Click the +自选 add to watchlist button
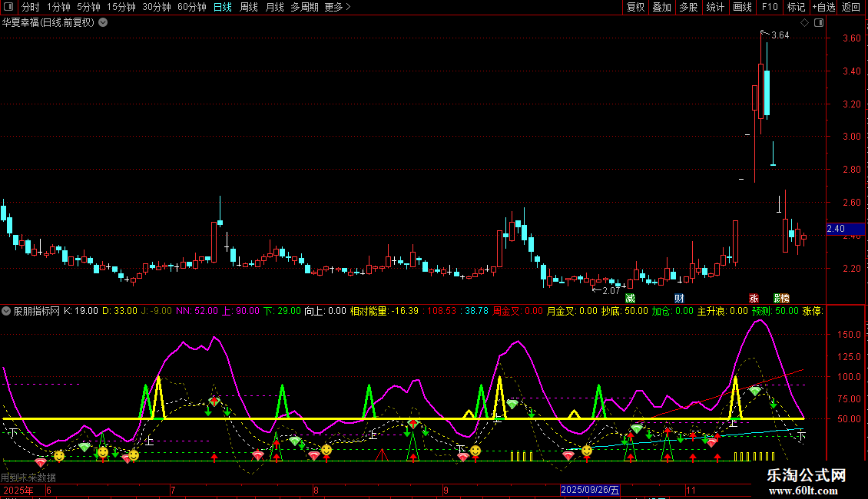 pos(823,8)
